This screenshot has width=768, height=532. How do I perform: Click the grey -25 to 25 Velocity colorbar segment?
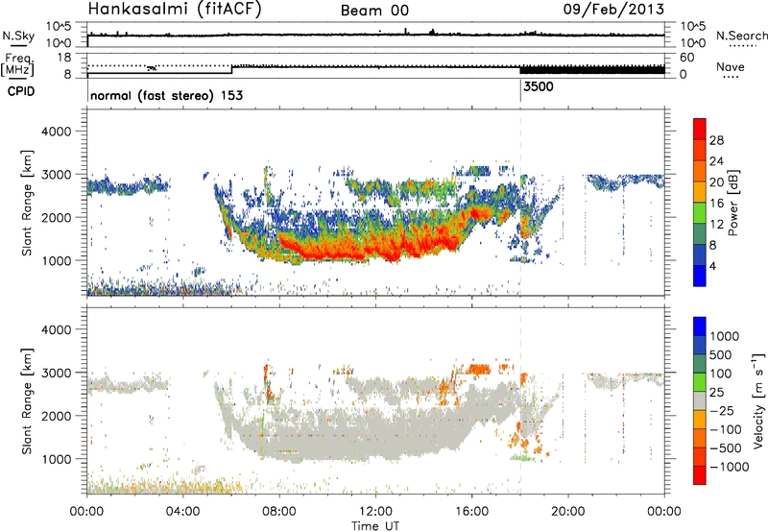[700, 400]
